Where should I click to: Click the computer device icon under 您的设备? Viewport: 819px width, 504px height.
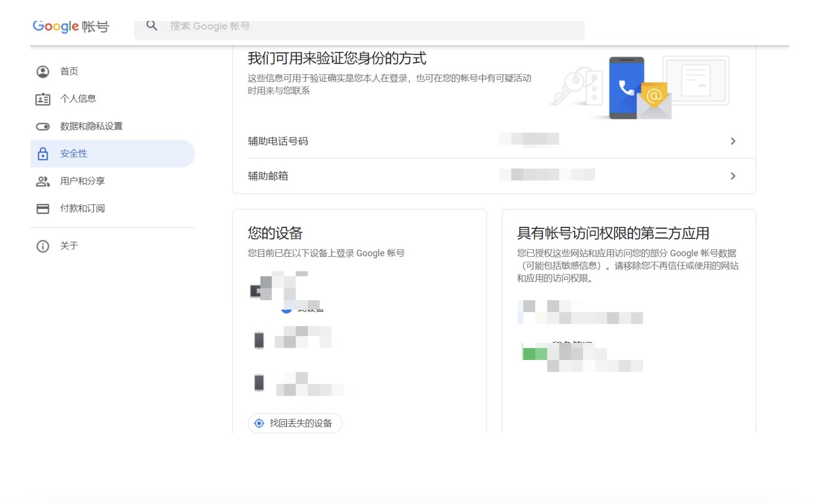tap(256, 291)
